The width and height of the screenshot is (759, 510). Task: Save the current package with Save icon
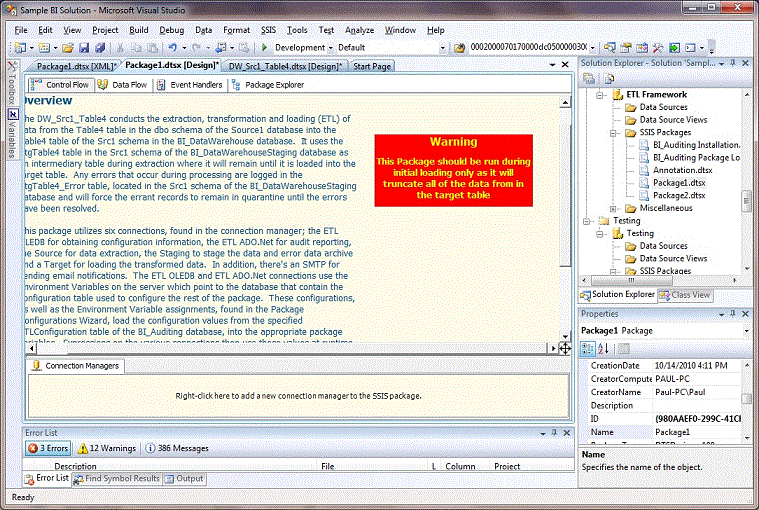click(x=84, y=47)
